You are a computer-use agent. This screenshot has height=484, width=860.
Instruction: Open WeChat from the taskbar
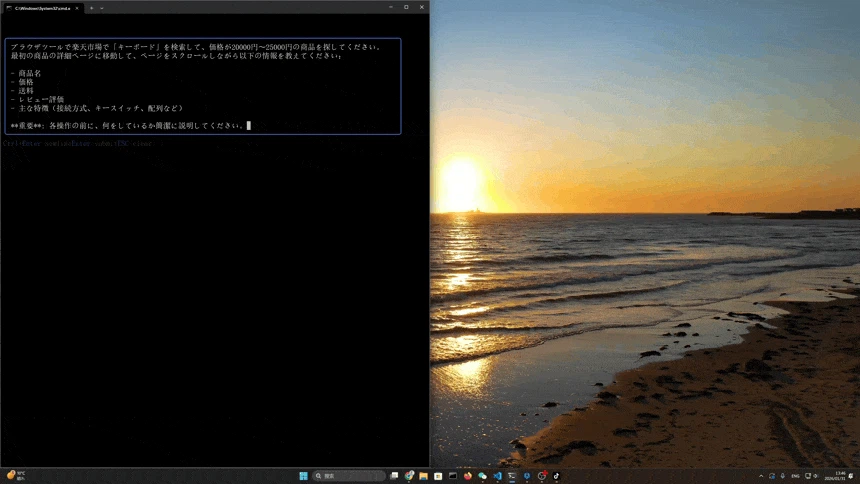pos(482,476)
